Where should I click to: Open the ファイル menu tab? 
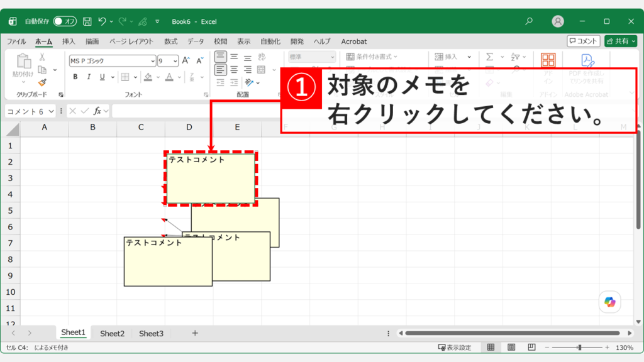[16, 41]
